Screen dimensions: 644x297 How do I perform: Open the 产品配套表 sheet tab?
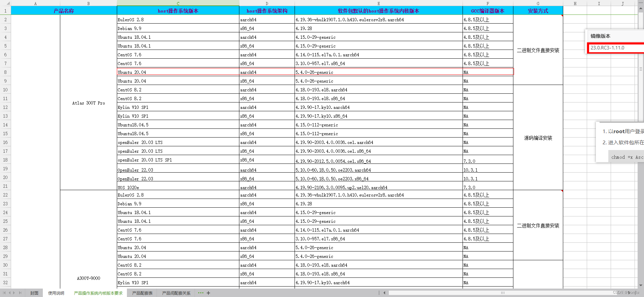[142, 293]
